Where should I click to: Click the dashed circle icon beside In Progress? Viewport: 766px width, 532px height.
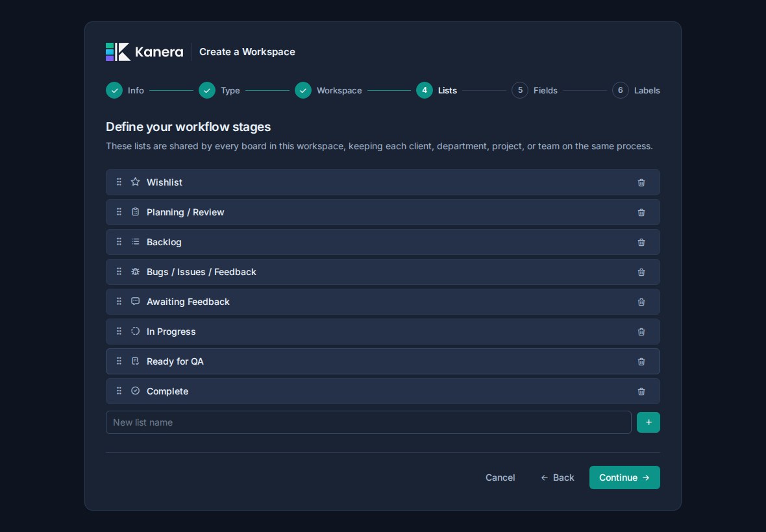pyautogui.click(x=135, y=331)
